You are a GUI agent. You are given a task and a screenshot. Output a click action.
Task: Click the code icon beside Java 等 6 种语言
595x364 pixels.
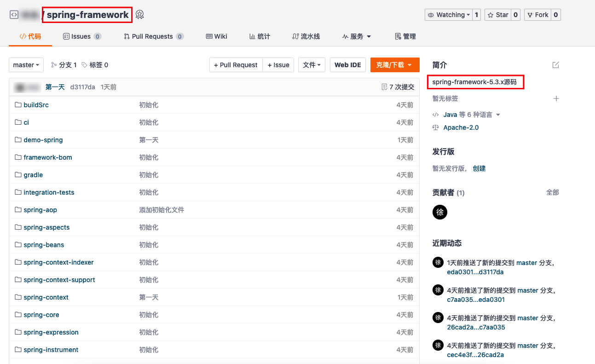coord(436,115)
